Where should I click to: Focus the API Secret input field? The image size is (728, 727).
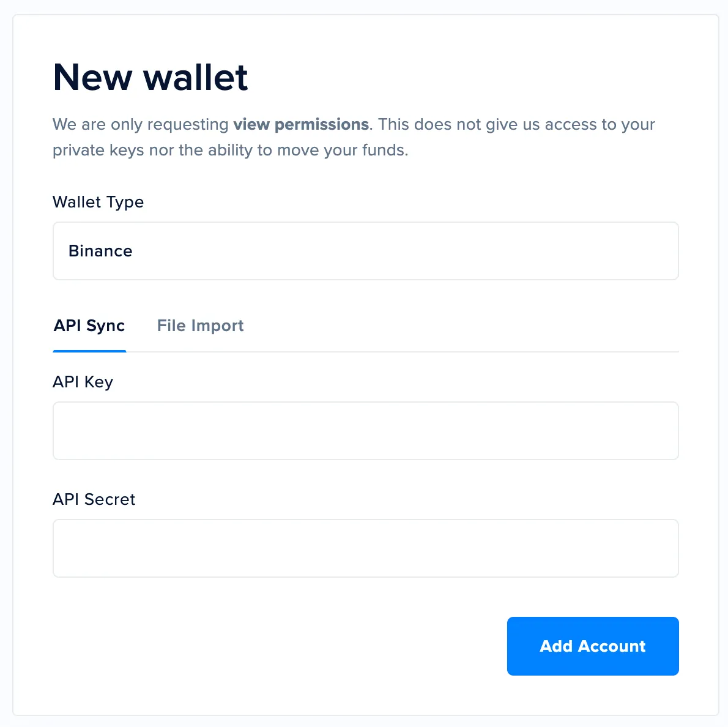[x=365, y=548]
